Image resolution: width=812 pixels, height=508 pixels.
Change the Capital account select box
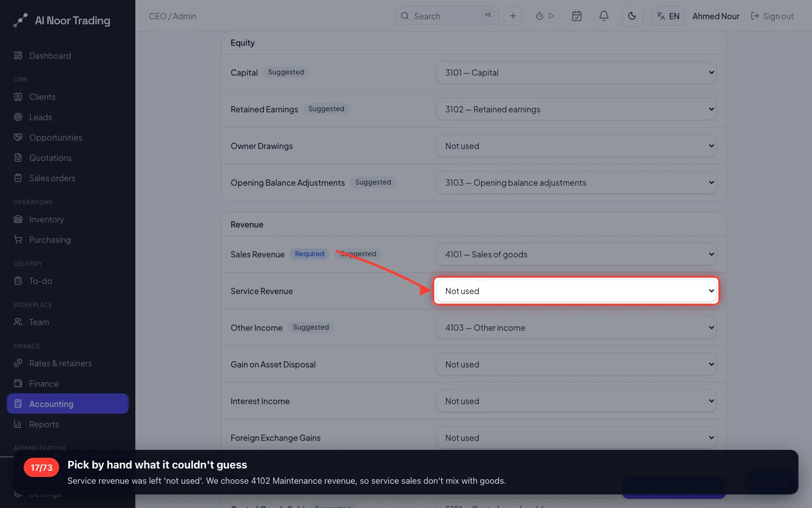click(x=576, y=72)
